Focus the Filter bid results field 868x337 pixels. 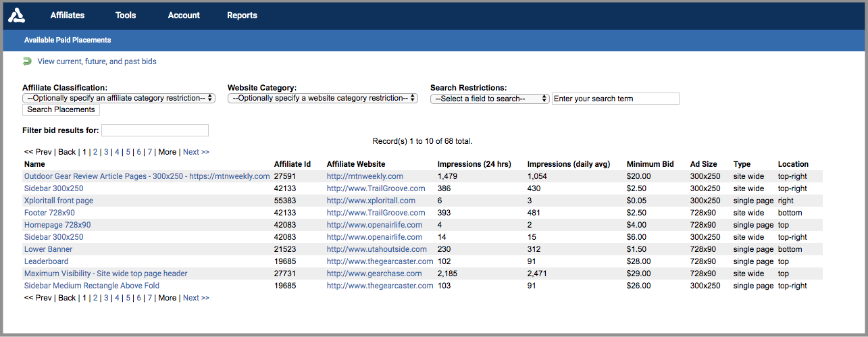coord(155,130)
